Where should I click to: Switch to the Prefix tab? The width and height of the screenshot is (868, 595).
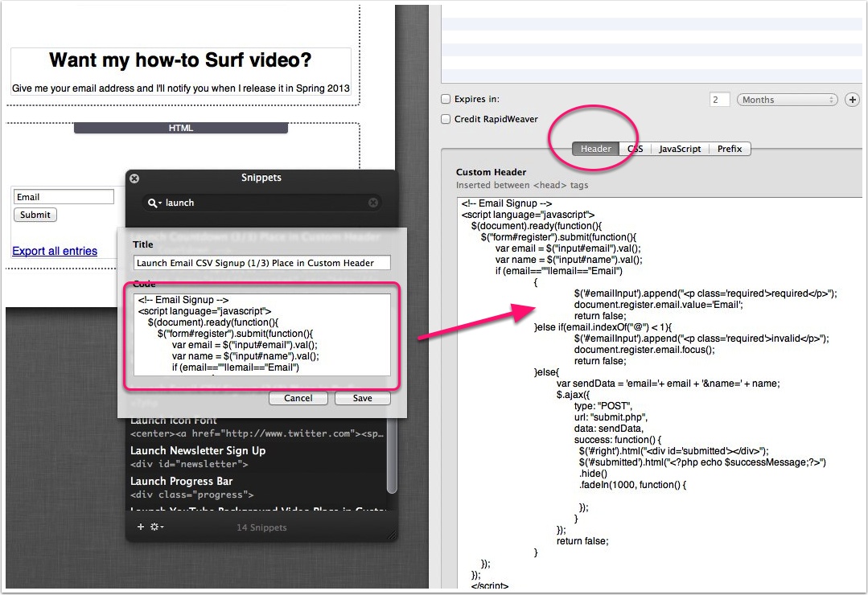(730, 149)
